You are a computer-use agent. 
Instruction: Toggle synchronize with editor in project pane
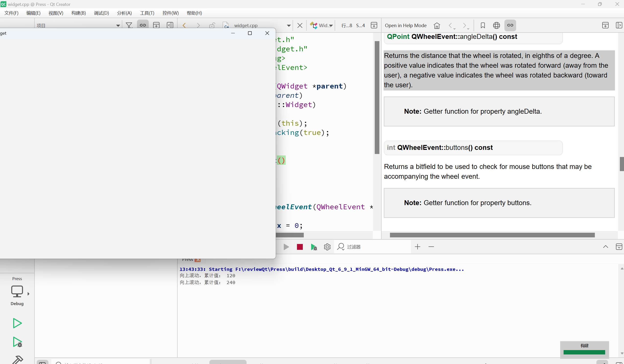tap(143, 25)
